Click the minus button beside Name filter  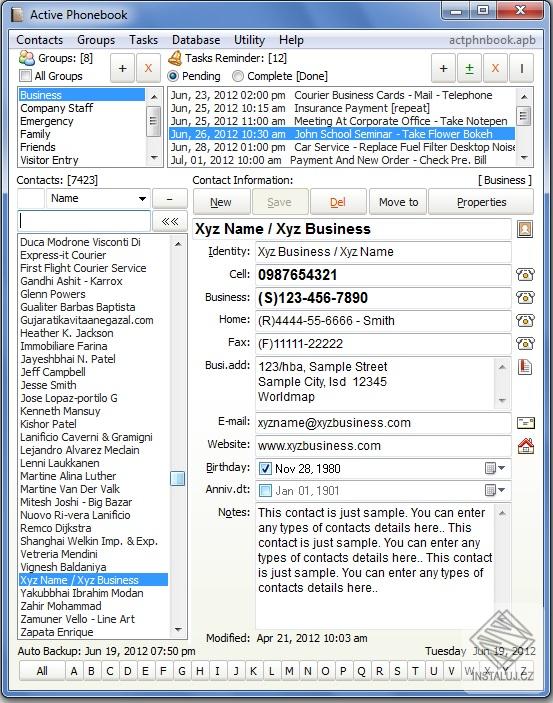[170, 198]
